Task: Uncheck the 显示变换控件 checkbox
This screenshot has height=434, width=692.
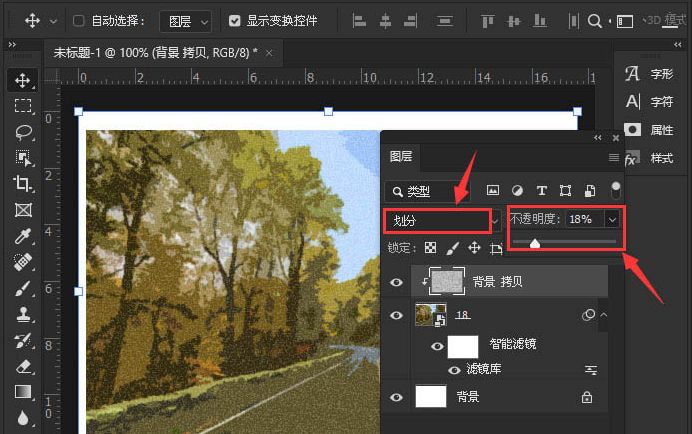Action: [234, 20]
